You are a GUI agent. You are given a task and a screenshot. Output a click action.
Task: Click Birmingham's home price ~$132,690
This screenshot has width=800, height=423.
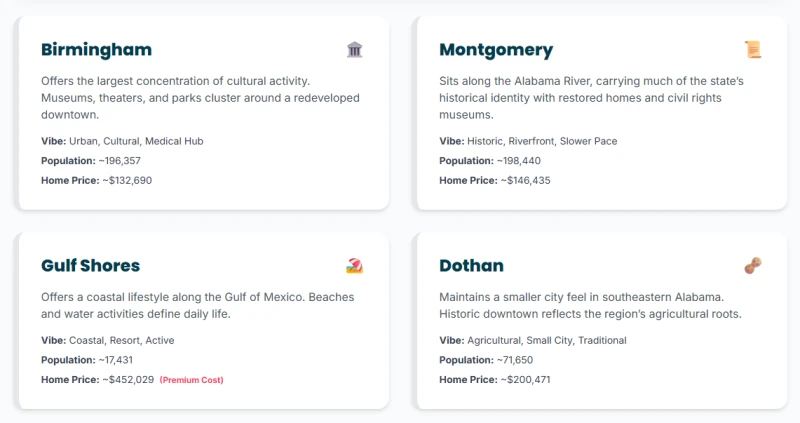127,181
